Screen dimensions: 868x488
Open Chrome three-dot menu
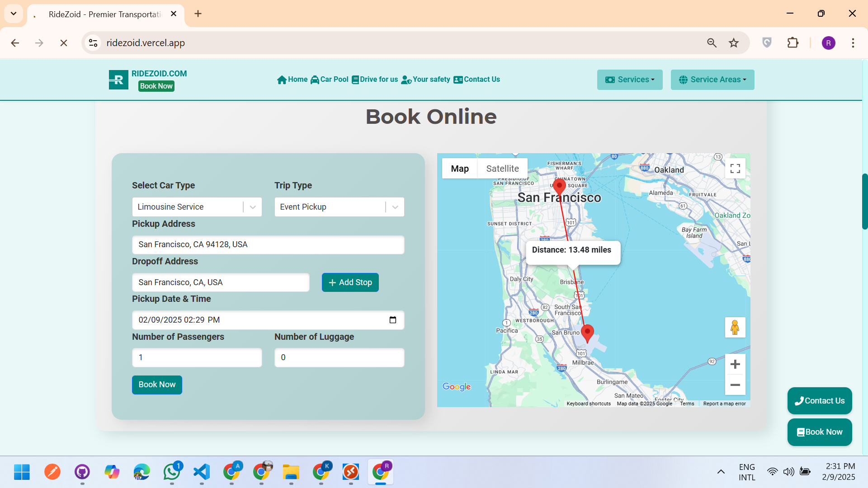click(x=853, y=43)
